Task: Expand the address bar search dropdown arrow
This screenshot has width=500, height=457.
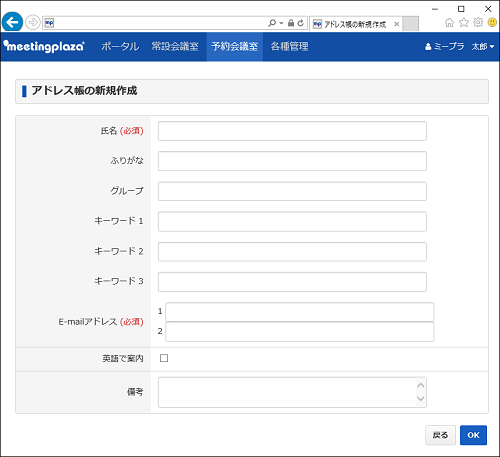Action: [x=281, y=23]
